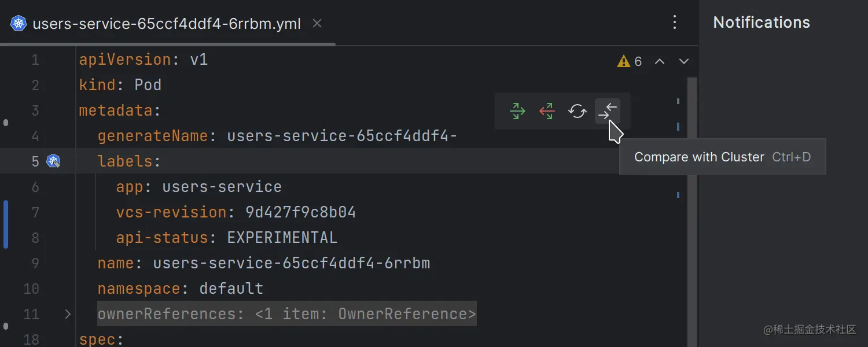The image size is (868, 347).
Task: Reload resource using the circular refresh icon
Action: (577, 111)
